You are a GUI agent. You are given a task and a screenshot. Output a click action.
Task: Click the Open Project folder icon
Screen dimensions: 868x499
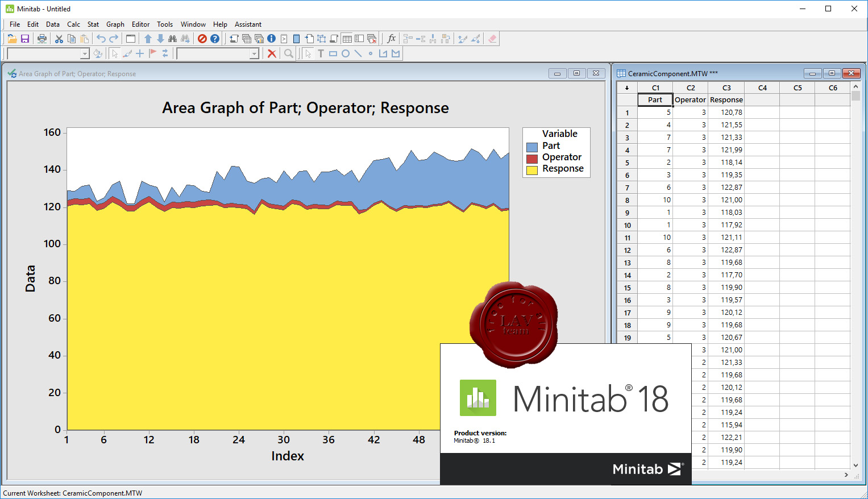pyautogui.click(x=12, y=39)
